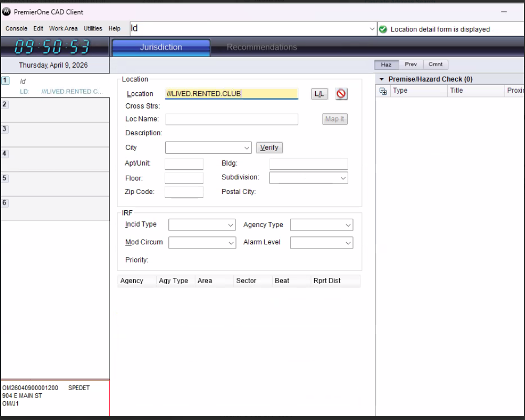The image size is (525, 420).
Task: Open the Edit menu
Action: [38, 29]
